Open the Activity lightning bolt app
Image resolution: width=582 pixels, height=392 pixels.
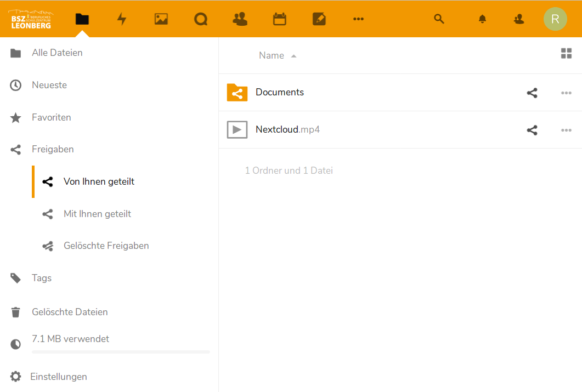tap(122, 19)
